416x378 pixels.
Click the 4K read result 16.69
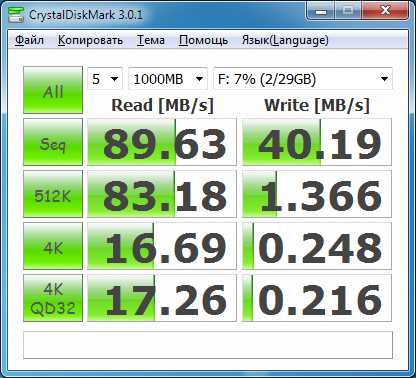tap(162, 246)
